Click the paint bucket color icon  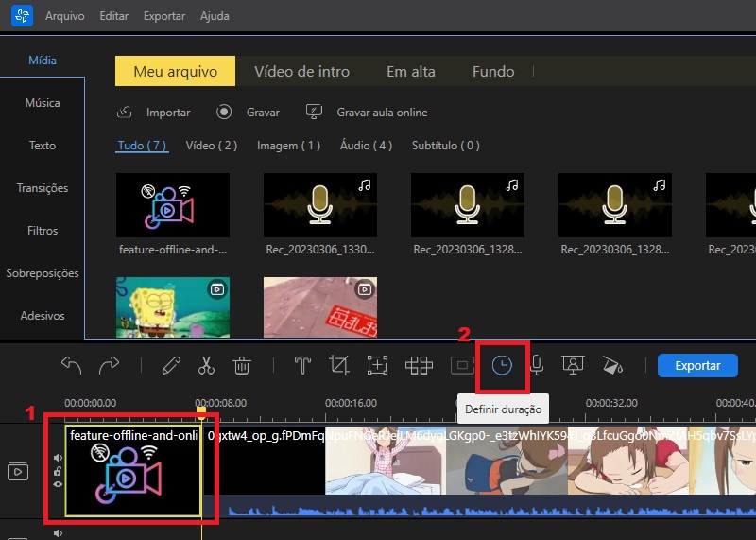pyautogui.click(x=612, y=365)
